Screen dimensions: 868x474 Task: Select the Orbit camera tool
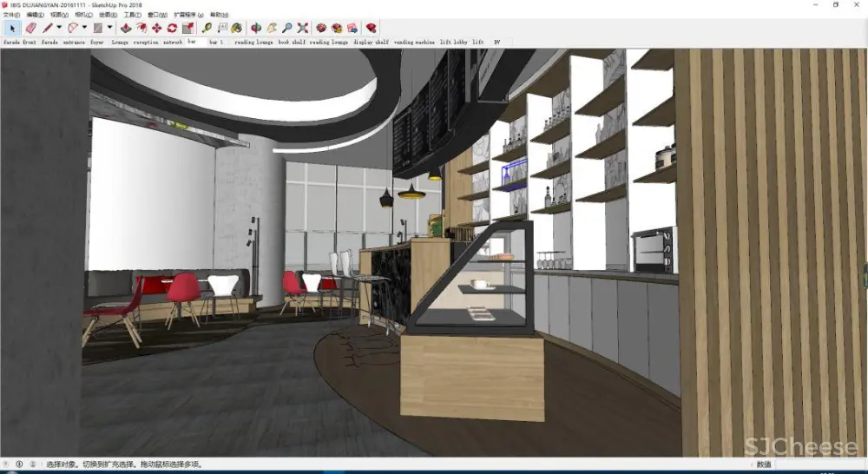256,28
